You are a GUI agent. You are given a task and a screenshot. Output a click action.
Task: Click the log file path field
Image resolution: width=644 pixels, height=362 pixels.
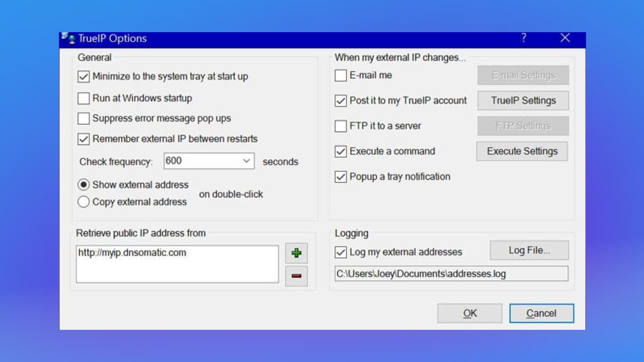click(451, 274)
